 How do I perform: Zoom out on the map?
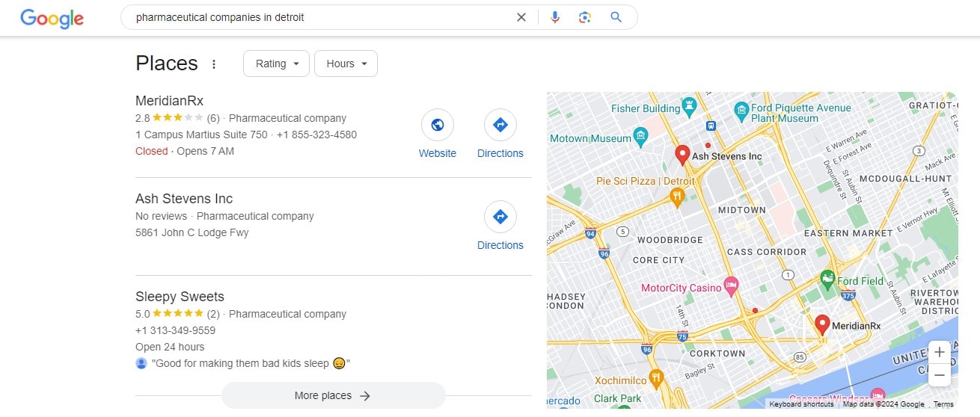point(940,374)
